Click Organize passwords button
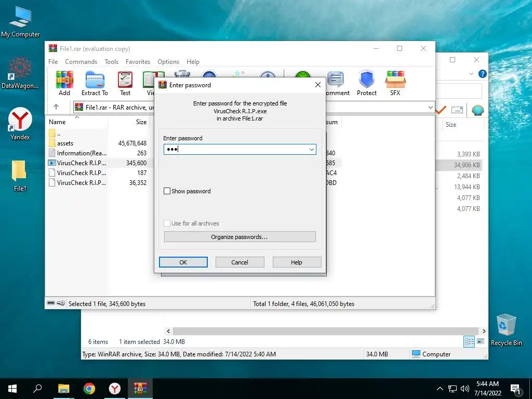532x399 pixels. [240, 237]
